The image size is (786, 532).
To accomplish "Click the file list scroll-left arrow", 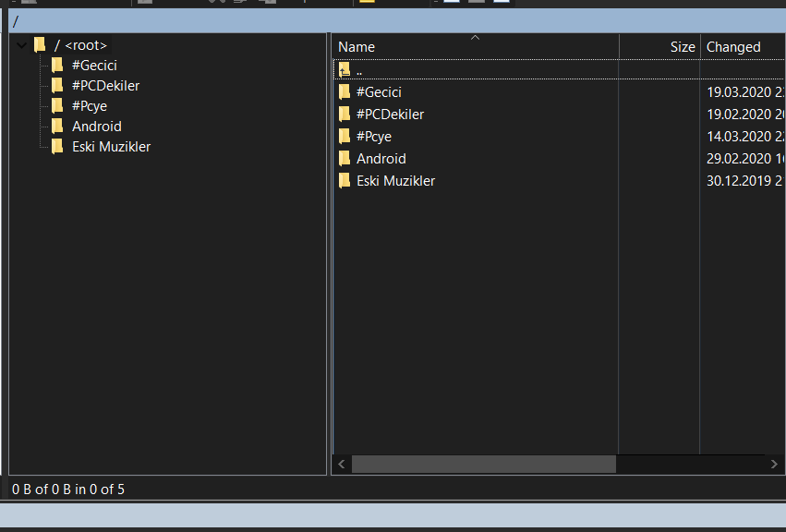I will [342, 465].
